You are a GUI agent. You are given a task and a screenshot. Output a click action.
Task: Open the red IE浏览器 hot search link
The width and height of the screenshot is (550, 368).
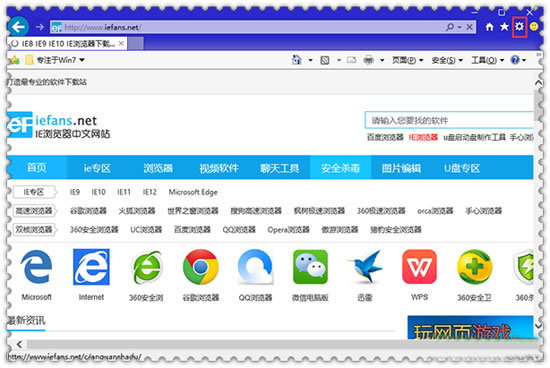pyautogui.click(x=423, y=137)
